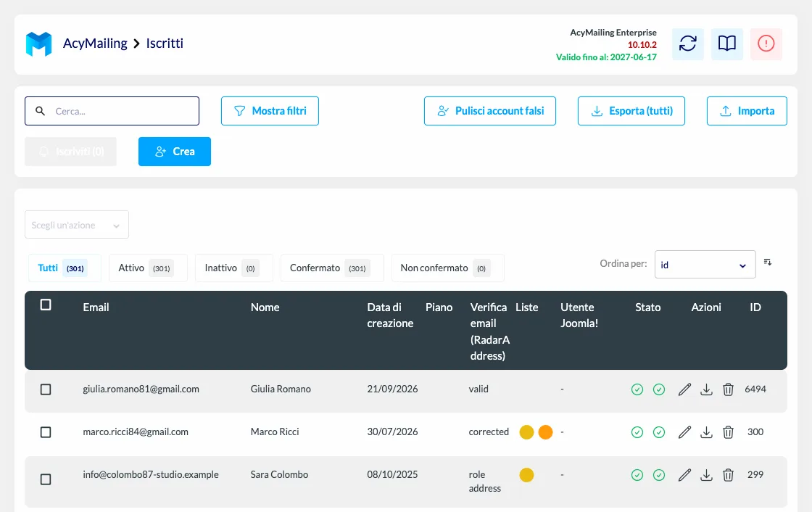Tick checkbox for info@colombo87-studio.example
Screen dimensions: 812x512
pos(46,479)
